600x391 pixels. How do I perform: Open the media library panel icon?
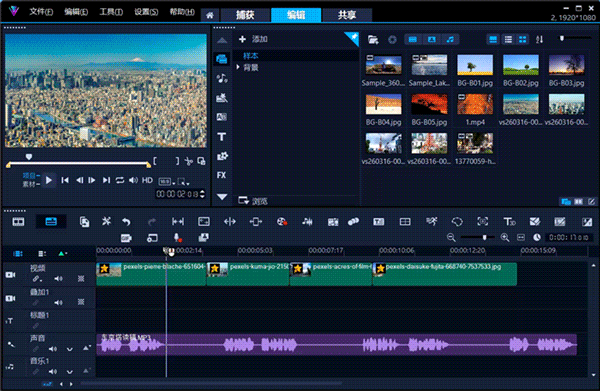point(222,59)
